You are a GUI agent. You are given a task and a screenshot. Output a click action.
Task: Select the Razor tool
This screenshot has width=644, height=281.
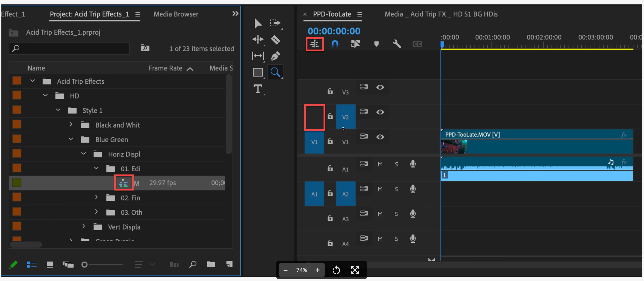click(275, 40)
